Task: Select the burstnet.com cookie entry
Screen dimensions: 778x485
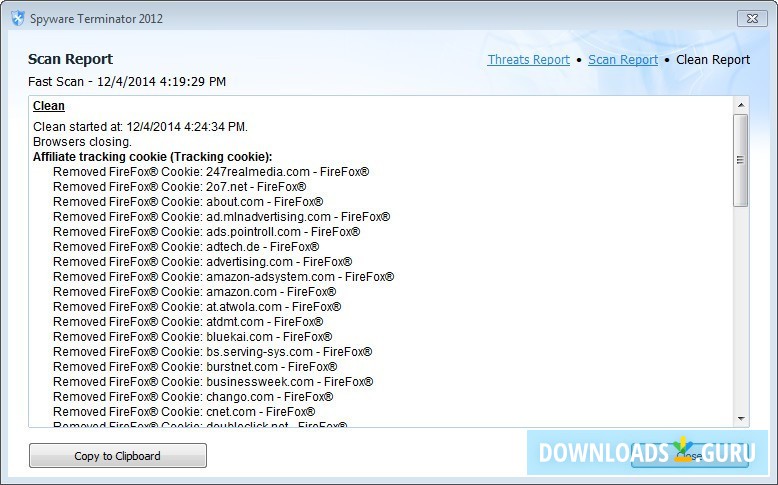Action: pyautogui.click(x=195, y=366)
